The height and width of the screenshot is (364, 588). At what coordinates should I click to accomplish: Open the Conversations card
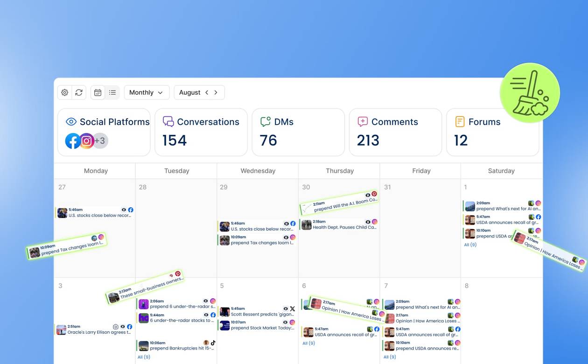pyautogui.click(x=201, y=132)
